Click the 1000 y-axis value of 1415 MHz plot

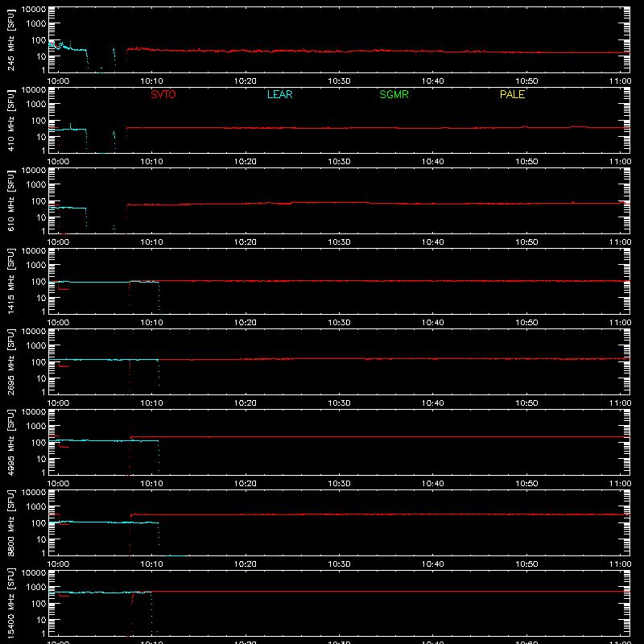point(36,265)
